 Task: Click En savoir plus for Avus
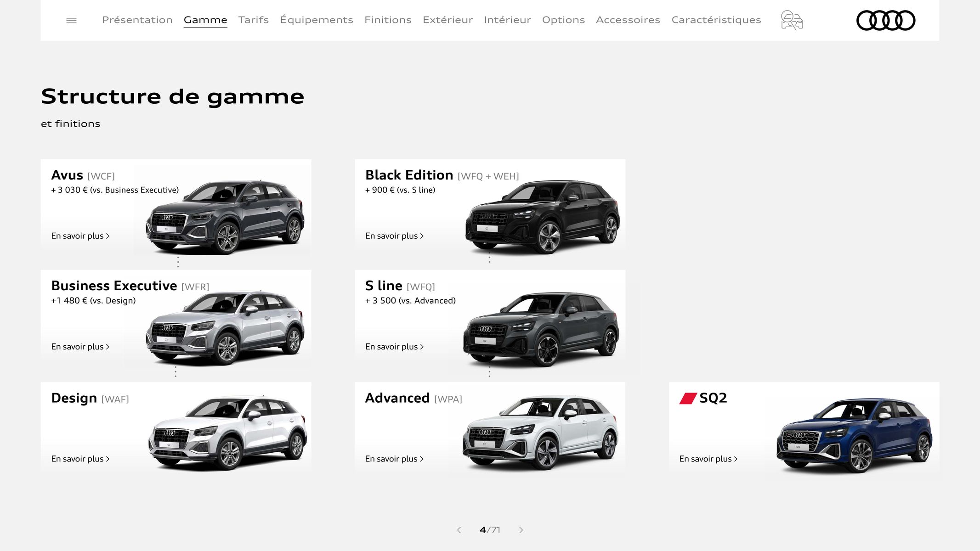coord(80,236)
